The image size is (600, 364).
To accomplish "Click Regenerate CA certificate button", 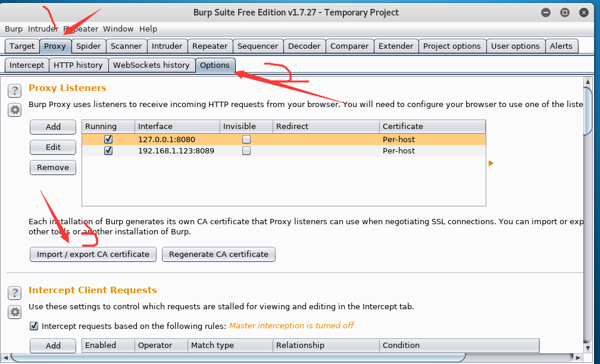I will coord(218,255).
